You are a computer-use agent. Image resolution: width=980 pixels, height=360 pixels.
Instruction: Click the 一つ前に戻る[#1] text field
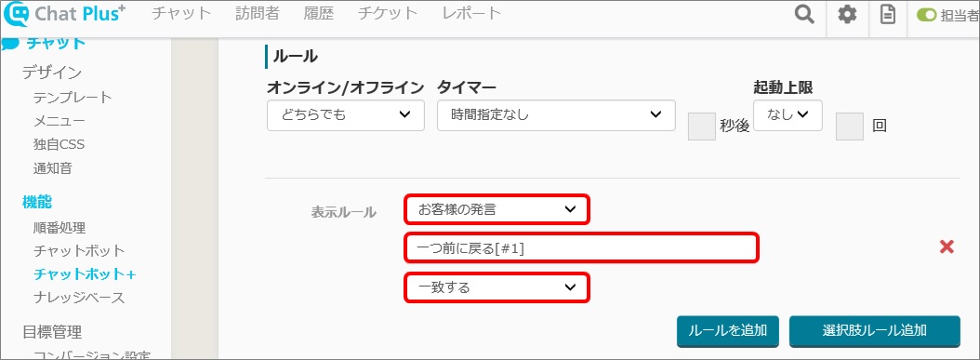582,248
